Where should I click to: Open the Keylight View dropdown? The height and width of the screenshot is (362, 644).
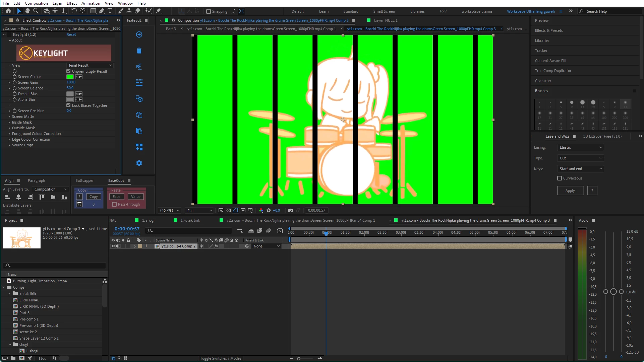tap(90, 65)
